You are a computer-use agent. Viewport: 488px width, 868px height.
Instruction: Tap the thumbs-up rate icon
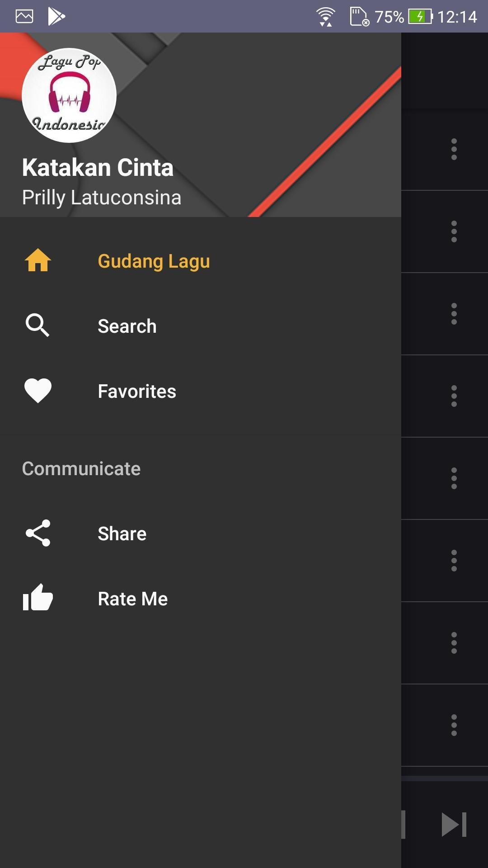click(x=38, y=598)
